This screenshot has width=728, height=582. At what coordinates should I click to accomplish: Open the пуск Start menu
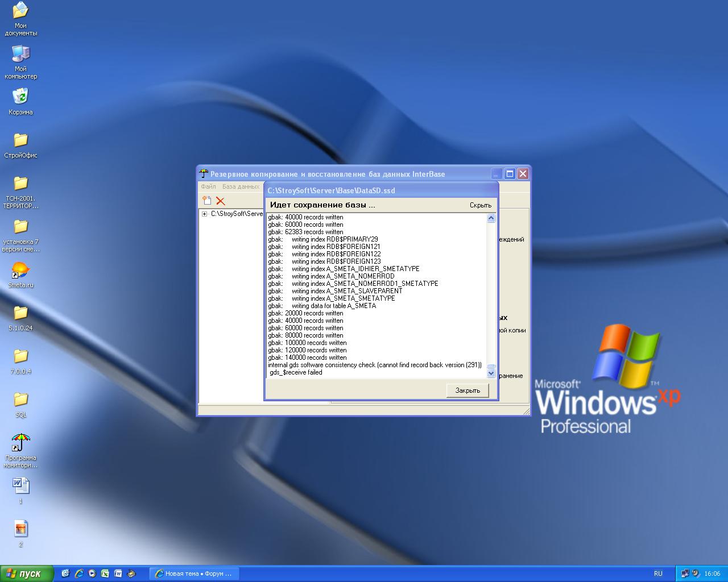click(x=27, y=573)
